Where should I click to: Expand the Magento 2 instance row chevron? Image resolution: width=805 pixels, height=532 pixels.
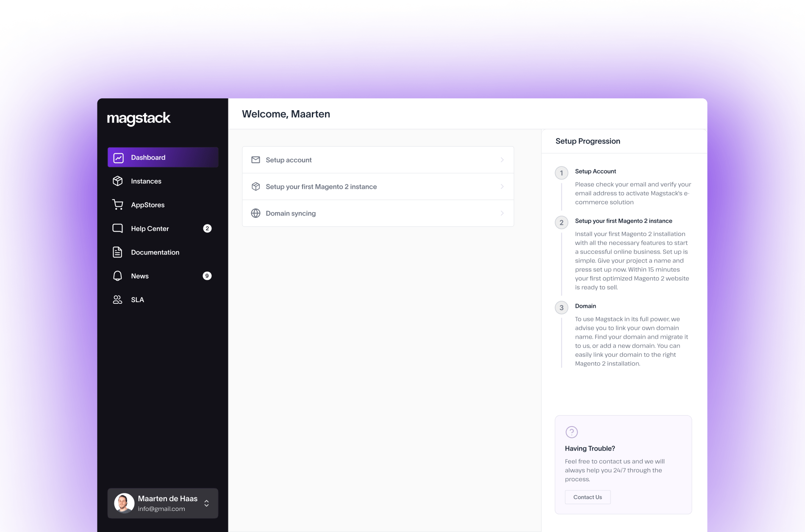click(x=502, y=186)
